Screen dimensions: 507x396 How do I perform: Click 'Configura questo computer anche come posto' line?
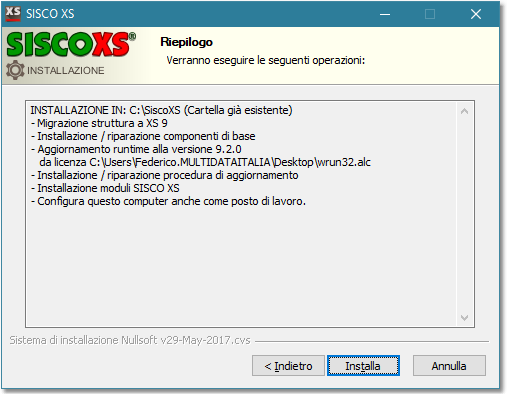[168, 201]
